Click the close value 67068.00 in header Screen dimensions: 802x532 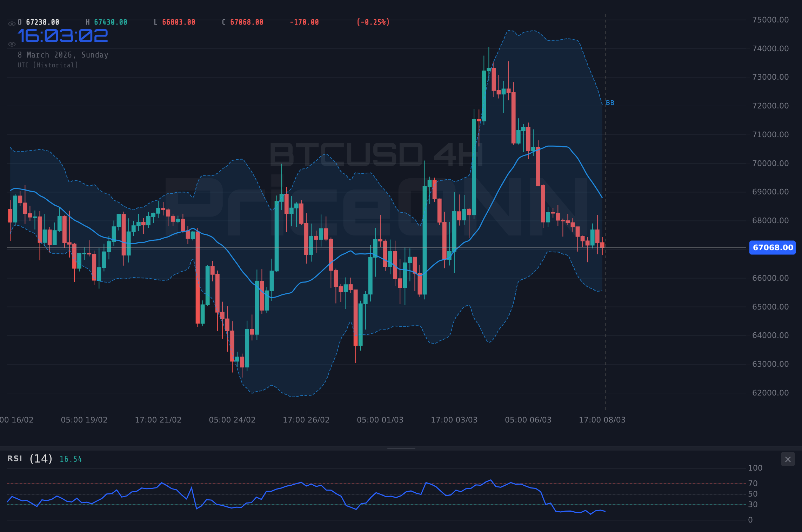point(247,22)
